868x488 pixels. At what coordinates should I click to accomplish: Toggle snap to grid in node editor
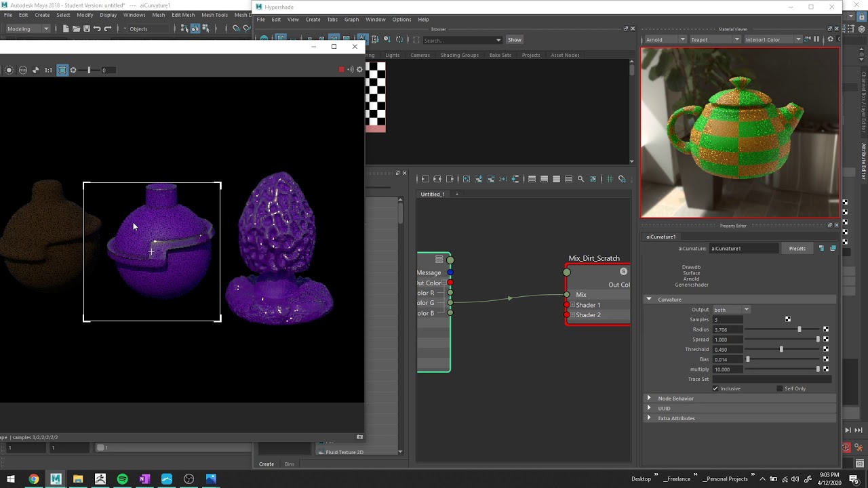(622, 179)
